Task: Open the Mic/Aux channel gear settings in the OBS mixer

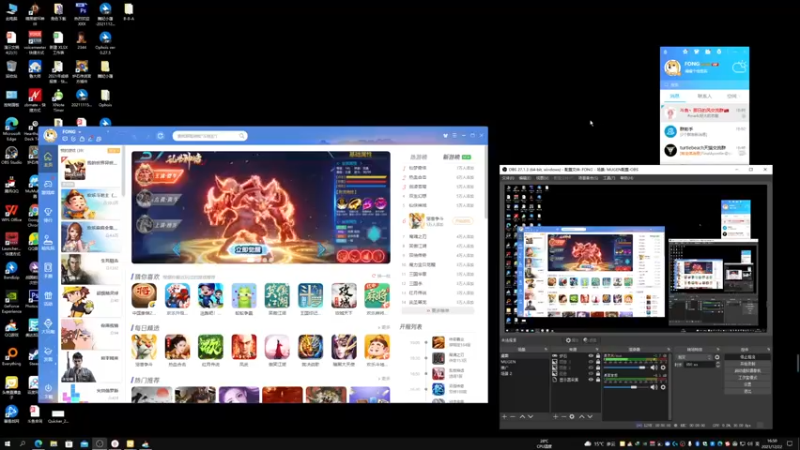Action: click(663, 368)
